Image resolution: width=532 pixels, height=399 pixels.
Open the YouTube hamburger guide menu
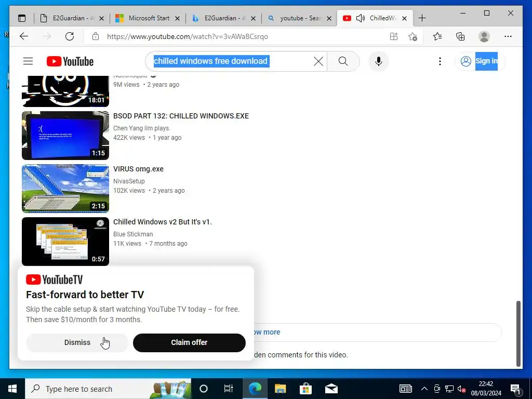point(28,61)
